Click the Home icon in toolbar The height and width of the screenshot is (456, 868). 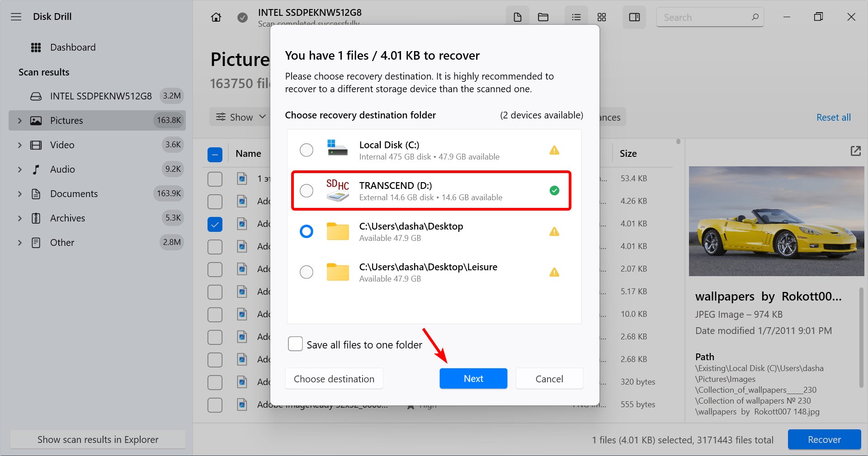[216, 17]
